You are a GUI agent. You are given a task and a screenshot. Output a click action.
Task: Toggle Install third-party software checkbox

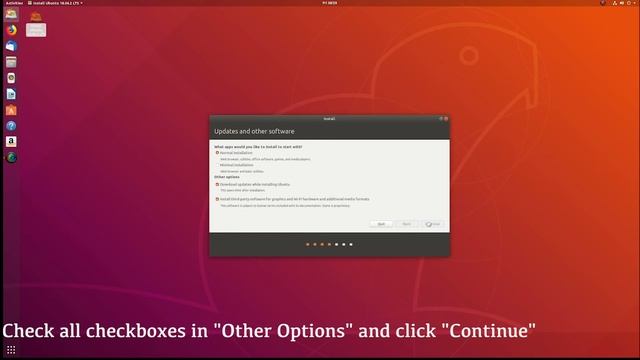217,199
